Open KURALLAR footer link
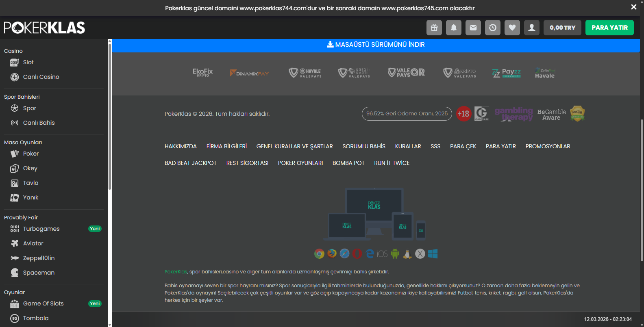The height and width of the screenshot is (327, 644). click(408, 146)
